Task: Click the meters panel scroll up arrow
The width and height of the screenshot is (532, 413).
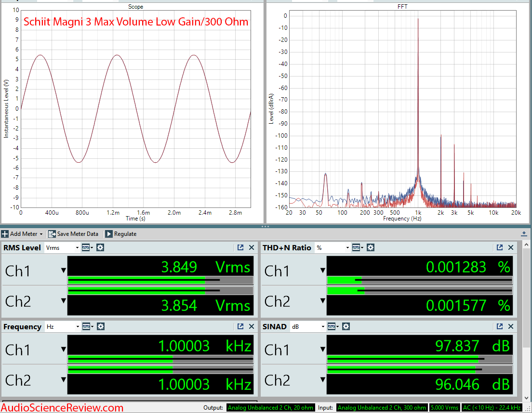Action: (526, 245)
